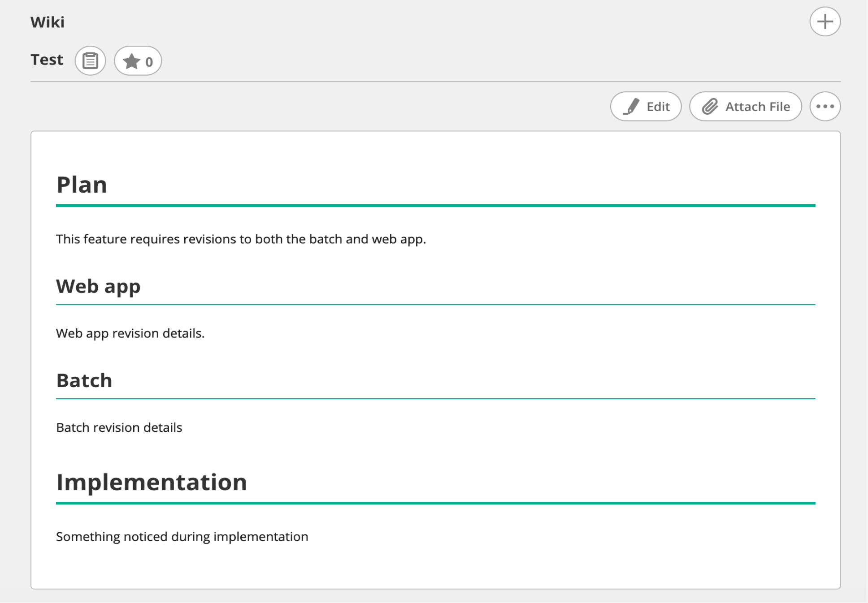Viewport: 868px width, 603px height.
Task: Click the text 'Batch revision details'
Action: 119,427
